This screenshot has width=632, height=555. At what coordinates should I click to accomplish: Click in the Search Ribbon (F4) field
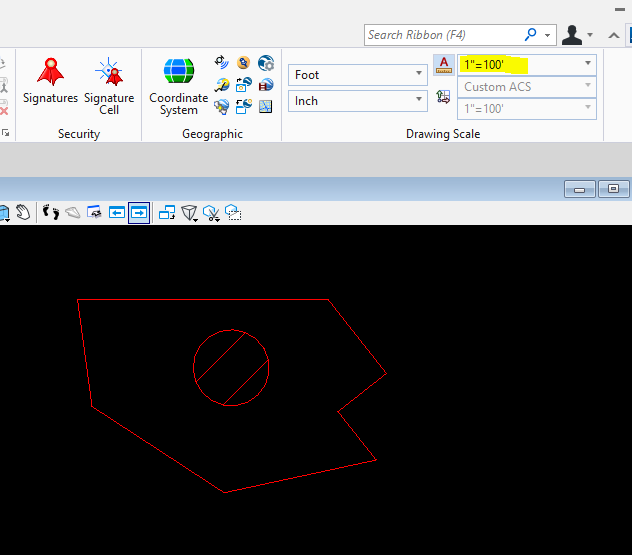(x=443, y=35)
